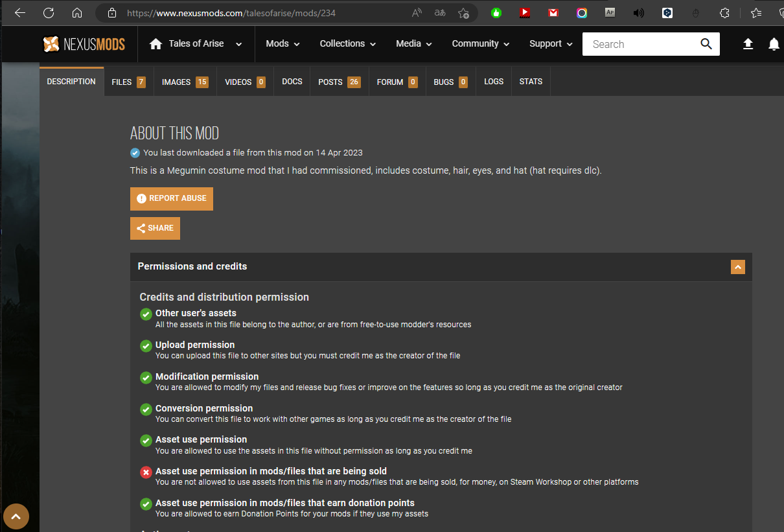Start read aloud from the address bar
784x532 pixels.
[x=417, y=12]
